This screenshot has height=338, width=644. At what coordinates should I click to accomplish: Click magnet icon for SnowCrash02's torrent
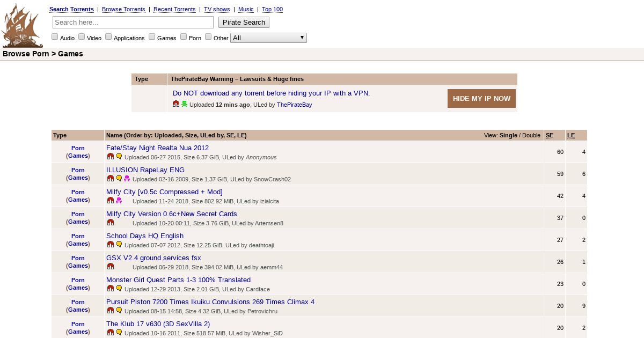[111, 178]
